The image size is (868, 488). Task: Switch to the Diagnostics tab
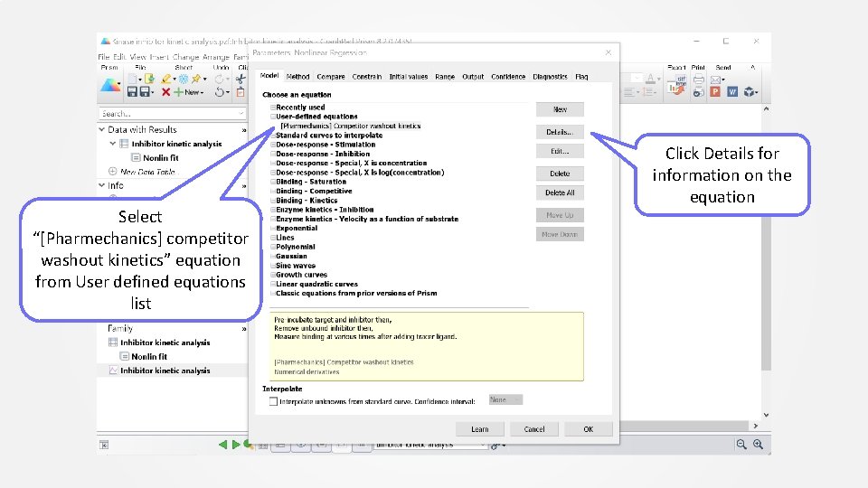[550, 77]
